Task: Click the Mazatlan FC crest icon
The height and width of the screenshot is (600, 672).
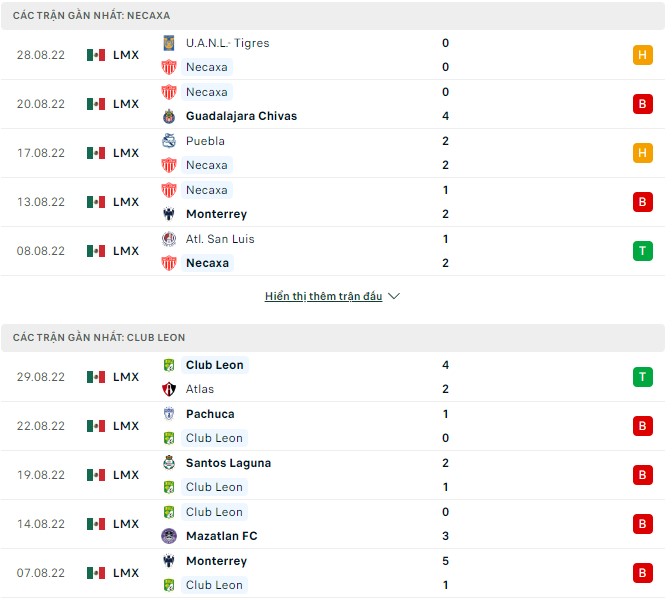Action: pos(169,536)
